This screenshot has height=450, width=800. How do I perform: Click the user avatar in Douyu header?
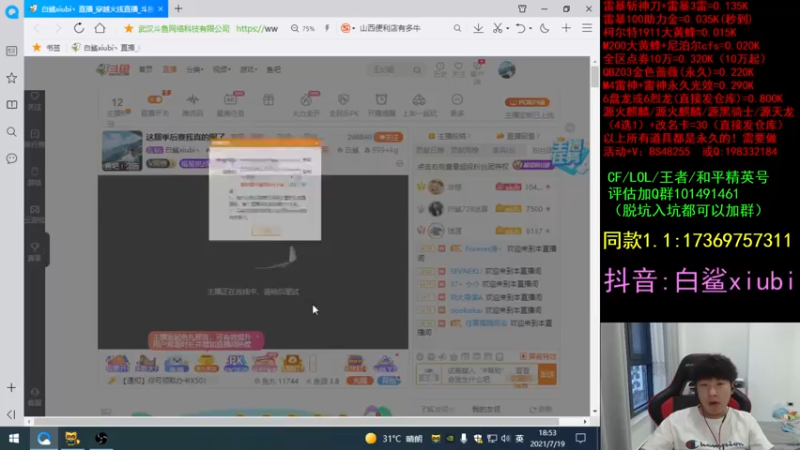507,70
